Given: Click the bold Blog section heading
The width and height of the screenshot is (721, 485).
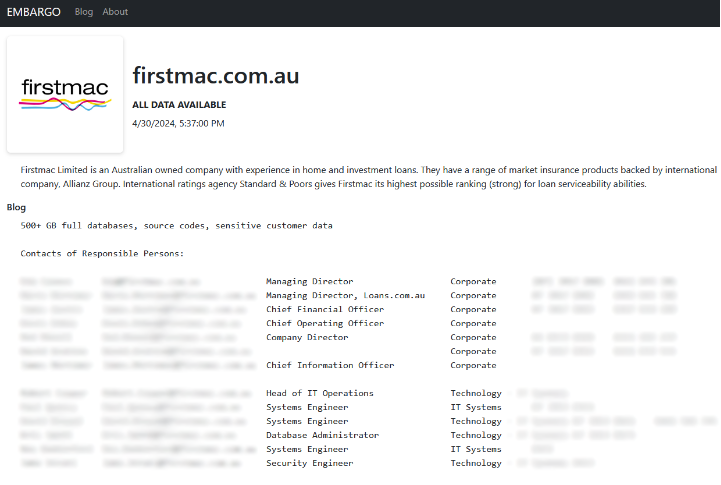Looking at the screenshot, I should (x=16, y=207).
